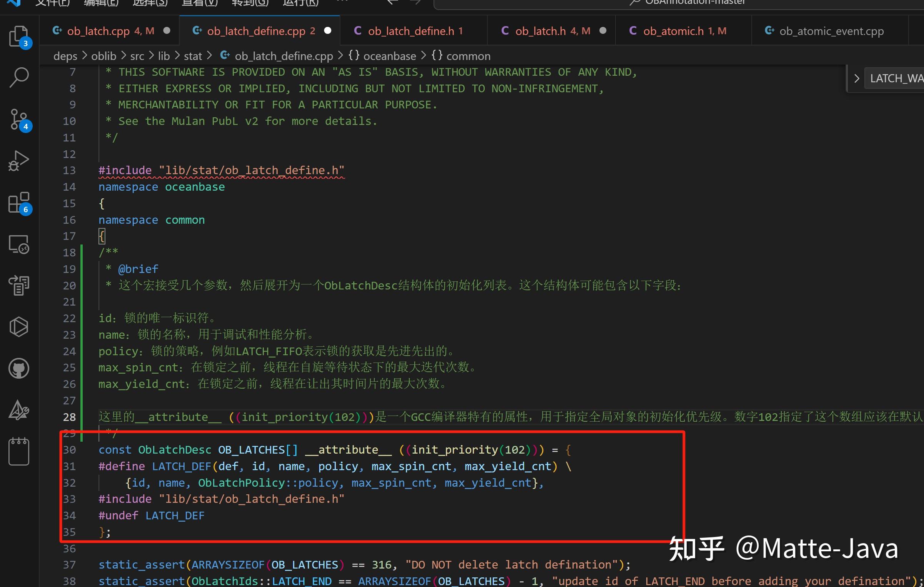Screen dimensions: 924x587
Task: Open the Explorer sidebar icon
Action: [x=19, y=37]
